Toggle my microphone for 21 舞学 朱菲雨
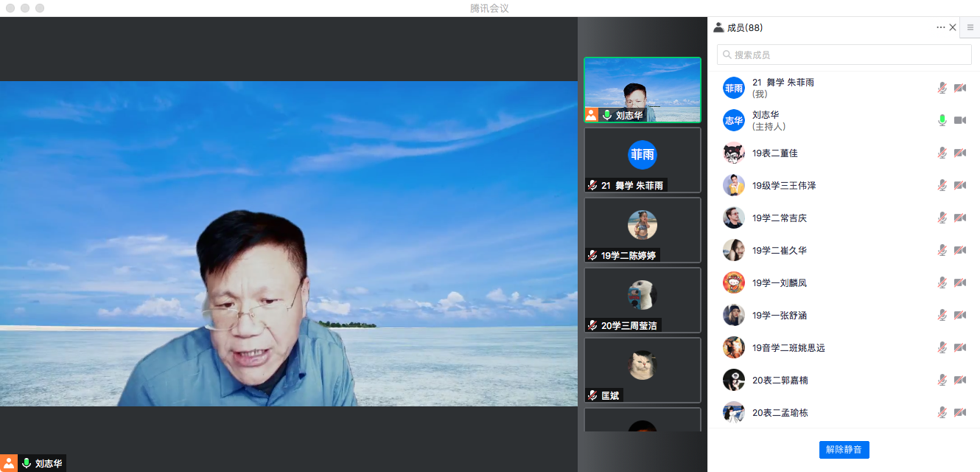 [x=942, y=88]
